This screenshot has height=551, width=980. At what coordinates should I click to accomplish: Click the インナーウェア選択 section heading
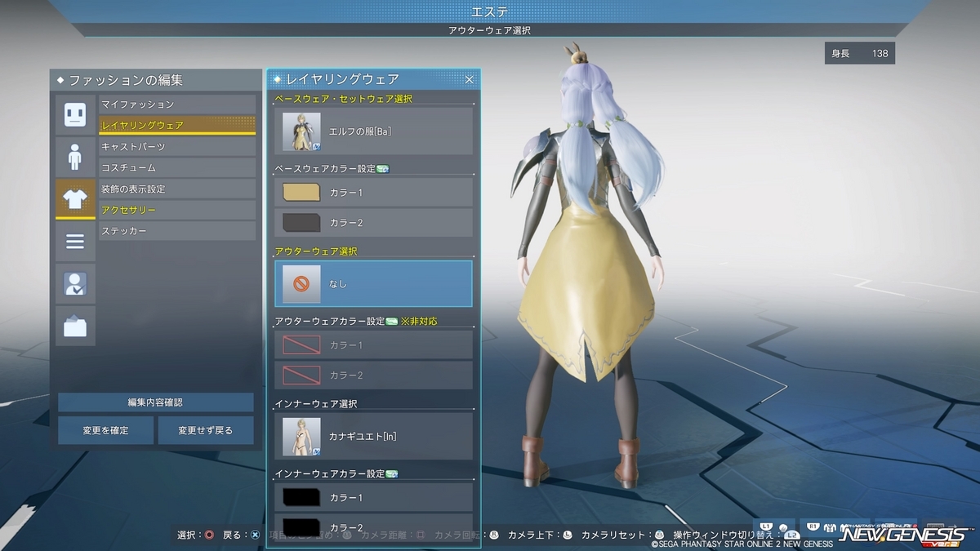[x=316, y=403]
